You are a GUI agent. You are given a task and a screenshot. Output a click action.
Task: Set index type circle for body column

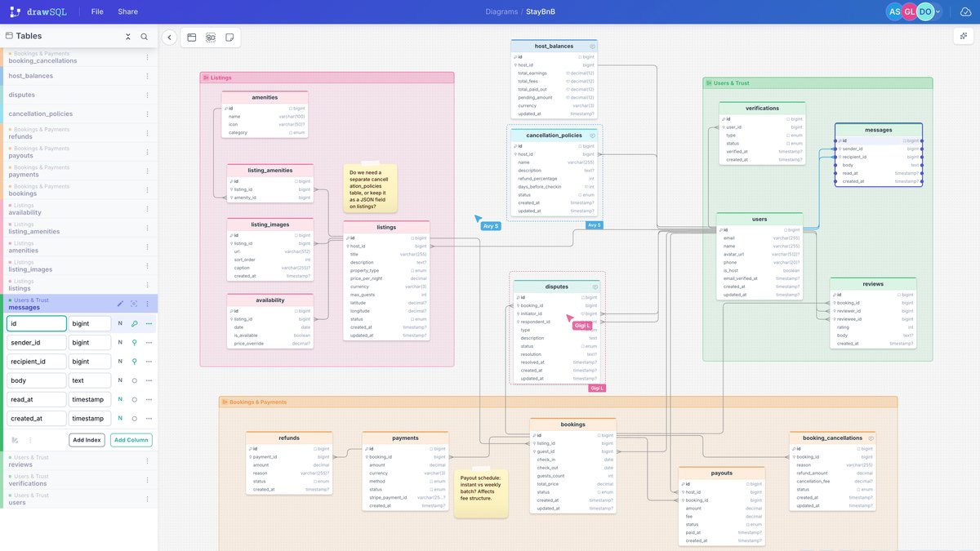[135, 380]
